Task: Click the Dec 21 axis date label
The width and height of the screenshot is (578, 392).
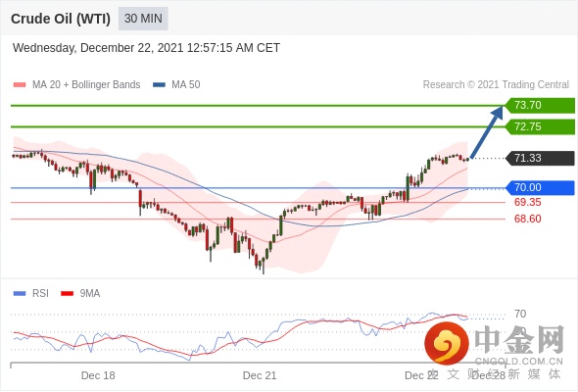Action: [260, 375]
